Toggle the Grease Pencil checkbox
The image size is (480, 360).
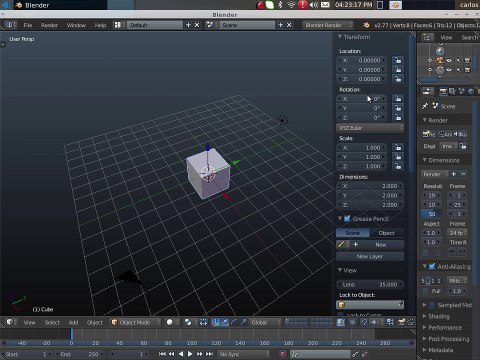coord(347,218)
